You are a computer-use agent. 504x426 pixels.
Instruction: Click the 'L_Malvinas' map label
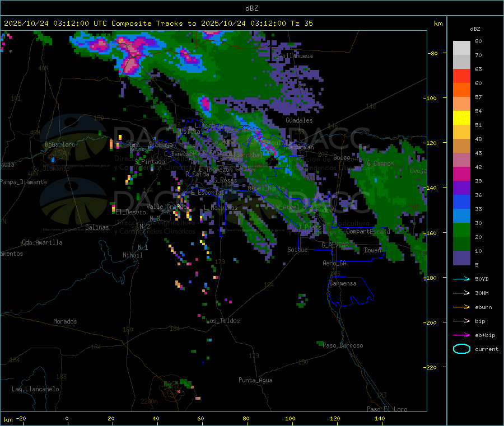pyautogui.click(x=221, y=208)
